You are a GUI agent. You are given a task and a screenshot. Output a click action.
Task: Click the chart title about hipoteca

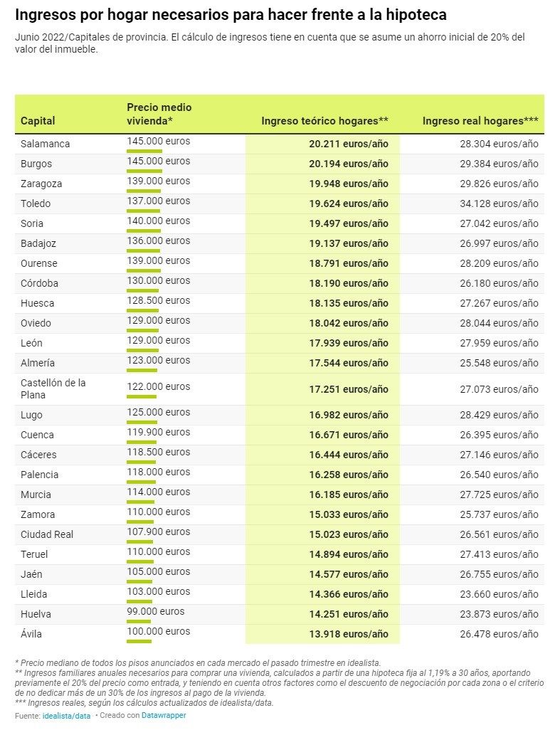[x=231, y=15]
